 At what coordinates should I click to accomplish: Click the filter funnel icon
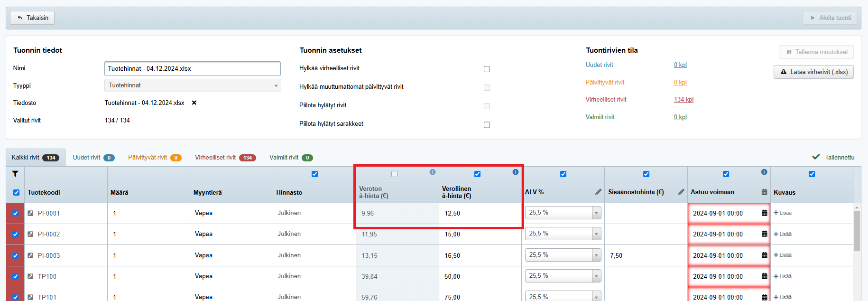[x=15, y=174]
